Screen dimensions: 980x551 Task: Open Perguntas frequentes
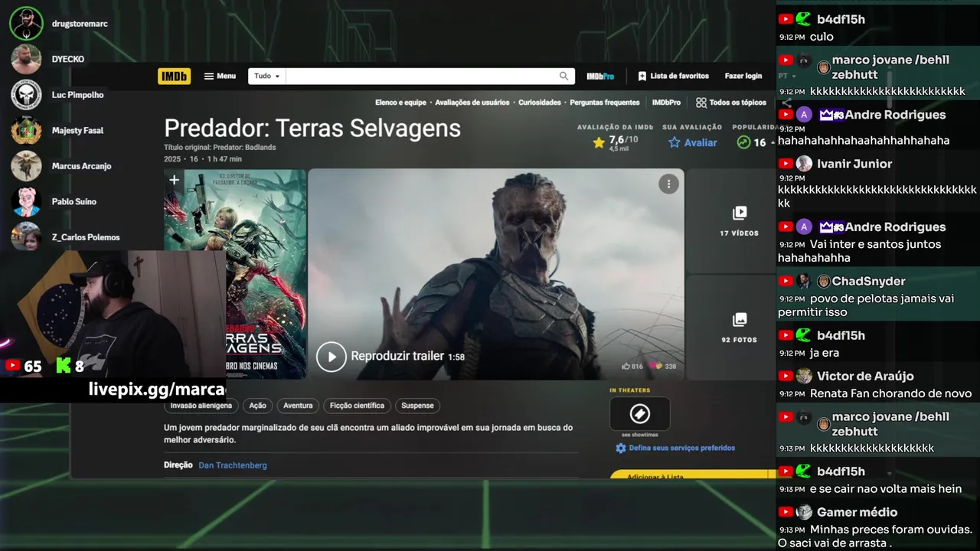point(605,103)
